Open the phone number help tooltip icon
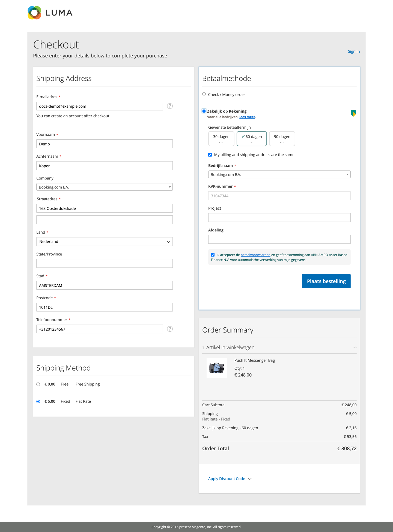This screenshot has height=532, width=393. [170, 329]
